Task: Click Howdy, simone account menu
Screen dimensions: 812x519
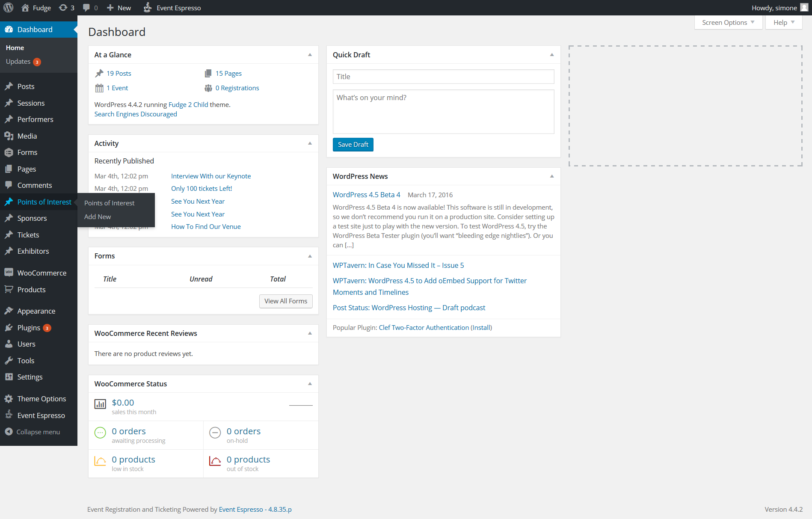Action: 780,8
